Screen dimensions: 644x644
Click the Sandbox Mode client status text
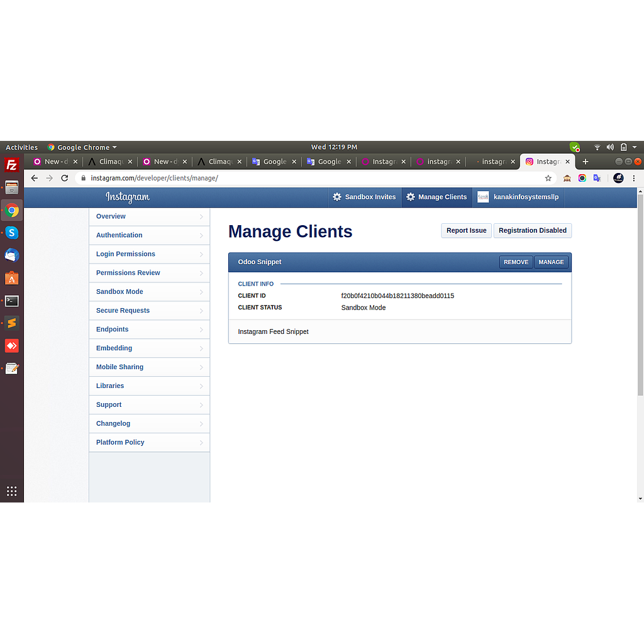tap(363, 308)
